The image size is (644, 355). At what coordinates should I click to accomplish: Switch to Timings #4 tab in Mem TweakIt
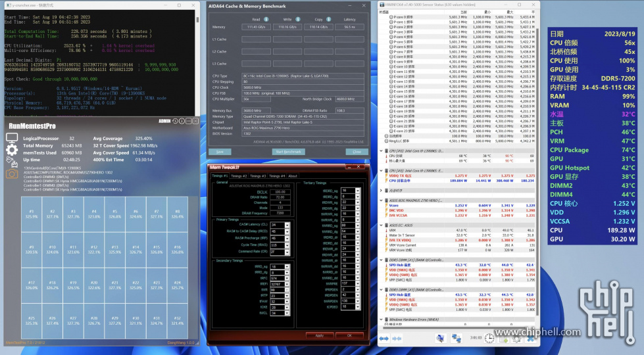point(277,176)
